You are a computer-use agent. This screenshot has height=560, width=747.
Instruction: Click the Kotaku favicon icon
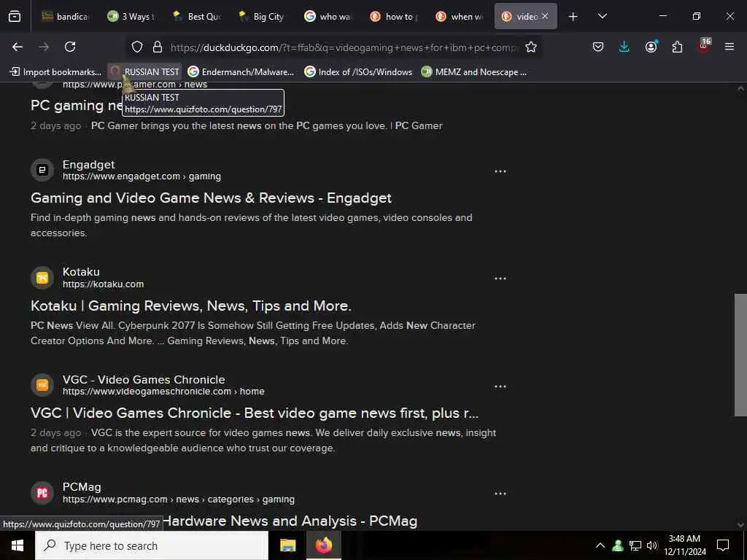pos(42,278)
